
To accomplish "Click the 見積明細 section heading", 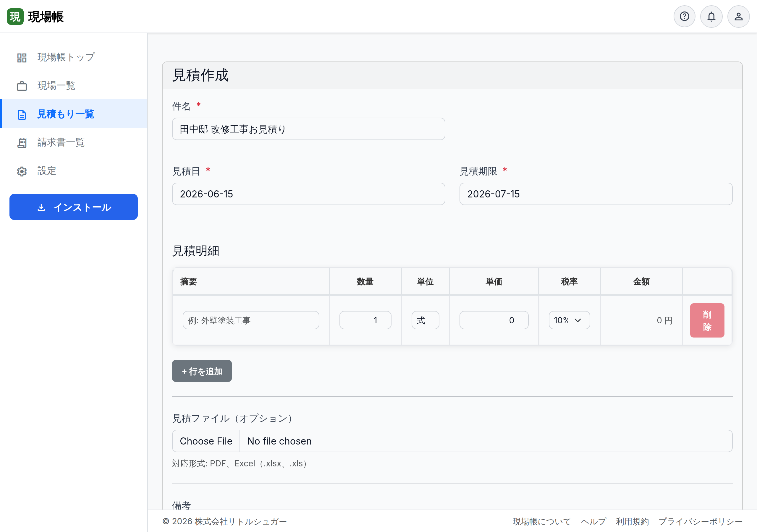I will [x=196, y=251].
